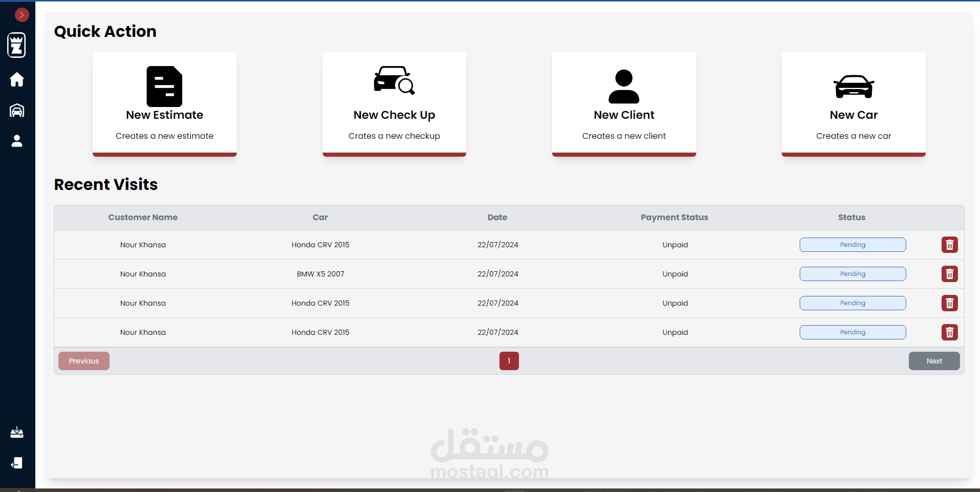Click 'Creates a new car' description
980x492 pixels.
coord(853,136)
